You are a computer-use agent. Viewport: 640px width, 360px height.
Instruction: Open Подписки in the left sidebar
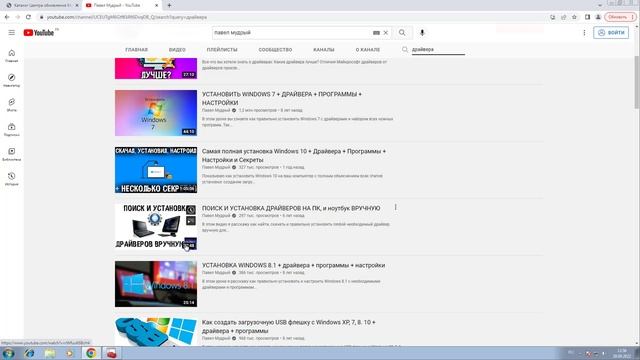click(x=11, y=130)
